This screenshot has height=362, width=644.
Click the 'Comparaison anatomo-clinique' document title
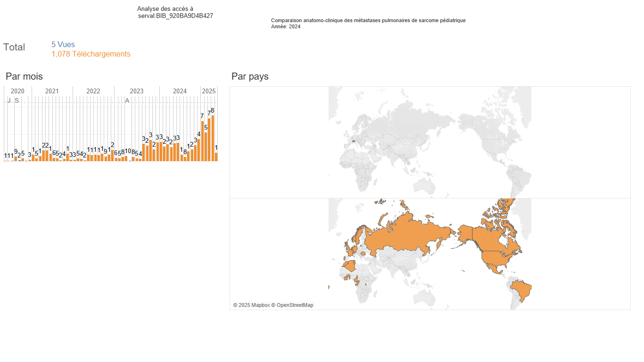point(368,20)
